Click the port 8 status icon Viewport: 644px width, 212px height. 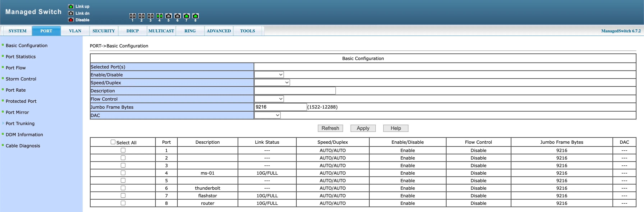click(x=195, y=16)
